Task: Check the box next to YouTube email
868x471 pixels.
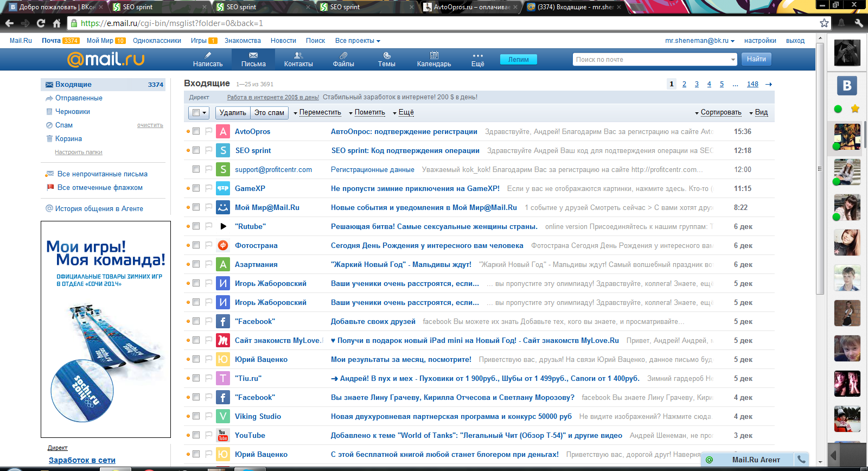Action: [196, 435]
